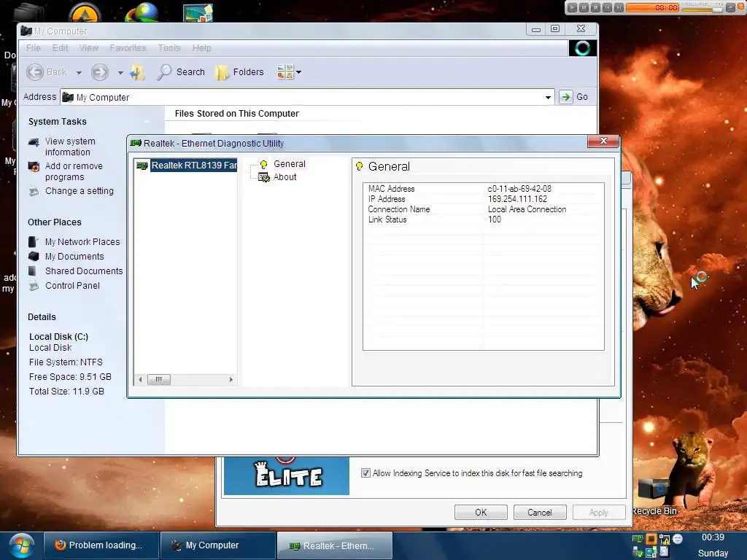747x560 pixels.
Task: Open the View menu in My Computer
Action: [x=88, y=48]
